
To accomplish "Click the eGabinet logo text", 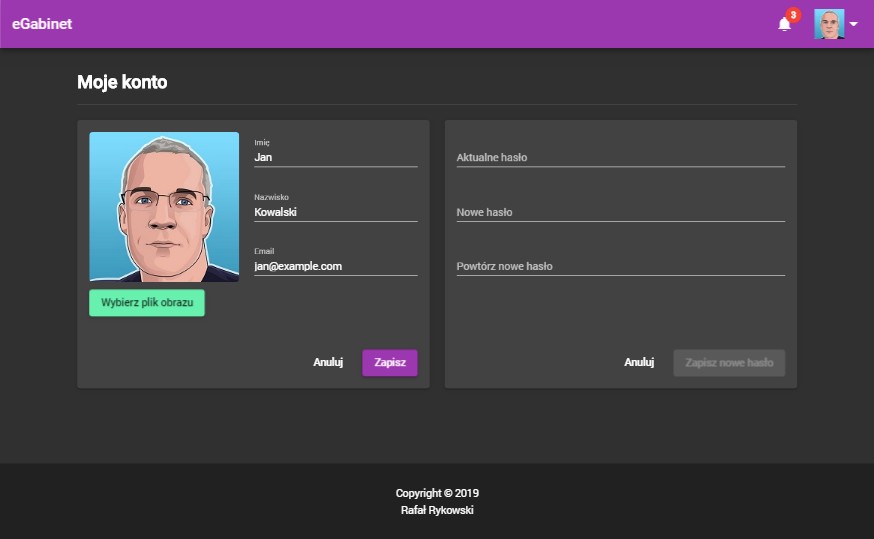I will (42, 24).
